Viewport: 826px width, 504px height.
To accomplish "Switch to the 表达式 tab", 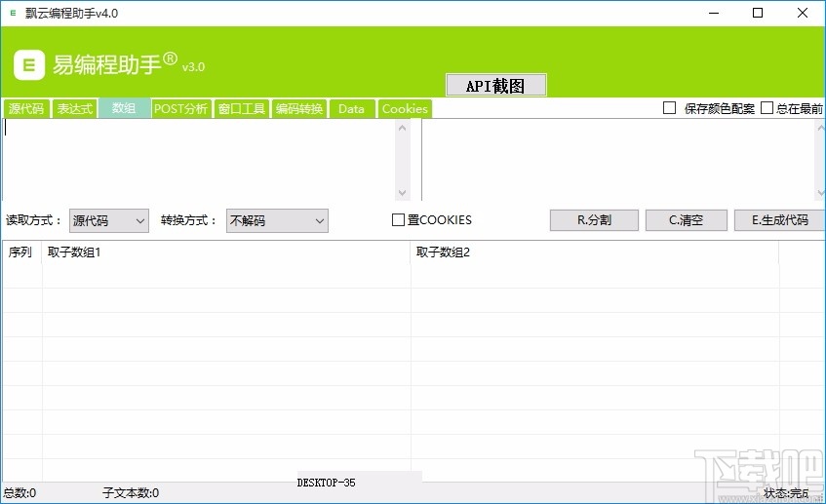I will (x=75, y=109).
